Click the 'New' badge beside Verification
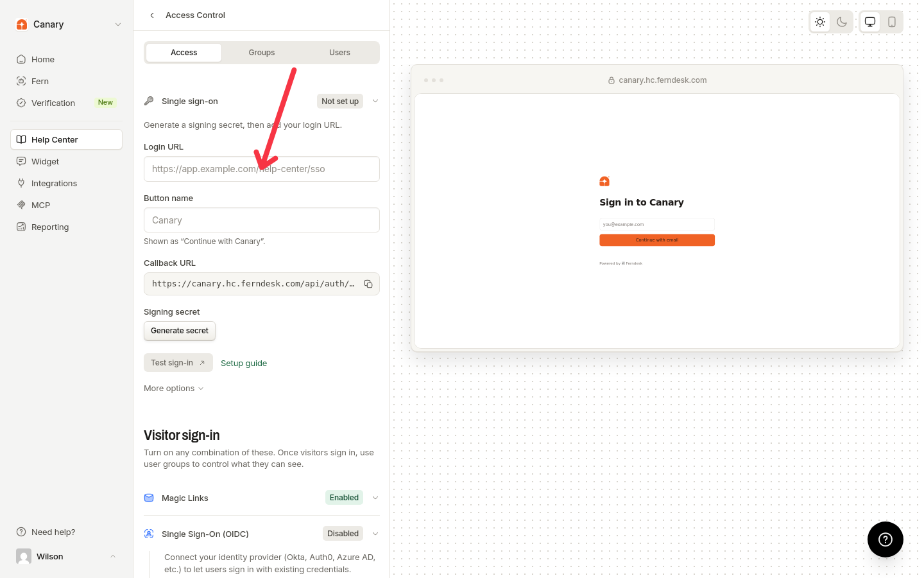Viewport: 924px width, 578px height. tap(105, 103)
